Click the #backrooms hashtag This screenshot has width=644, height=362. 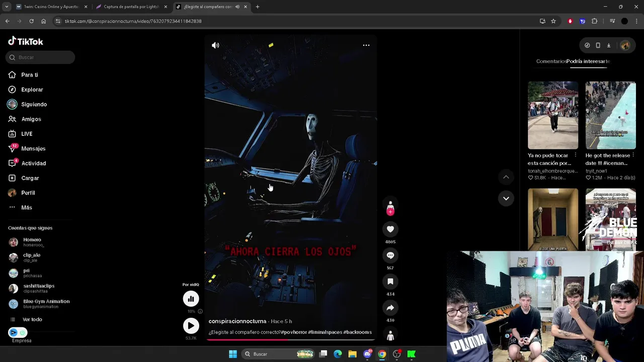pyautogui.click(x=358, y=332)
